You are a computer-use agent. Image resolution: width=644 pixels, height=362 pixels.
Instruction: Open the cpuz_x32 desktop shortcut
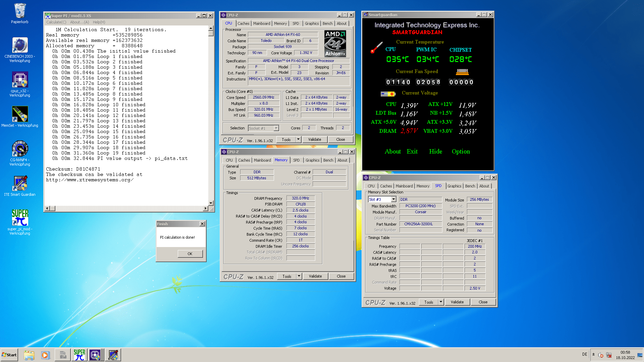[x=20, y=80]
